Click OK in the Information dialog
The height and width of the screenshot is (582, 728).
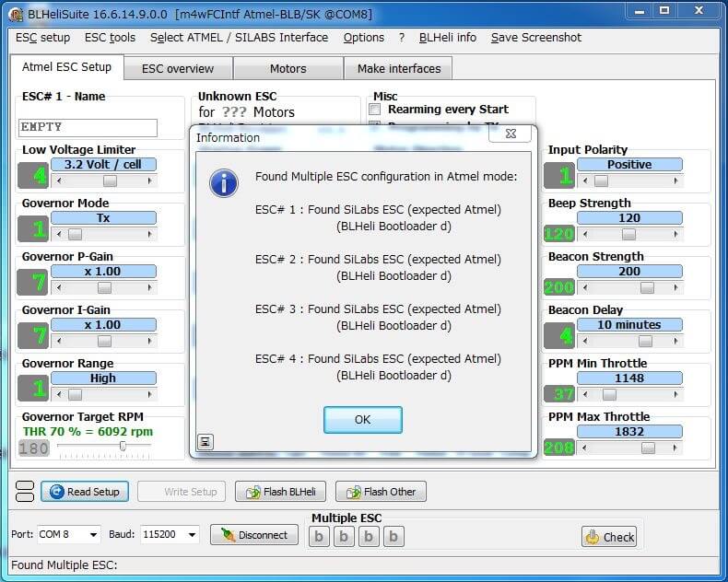point(362,420)
